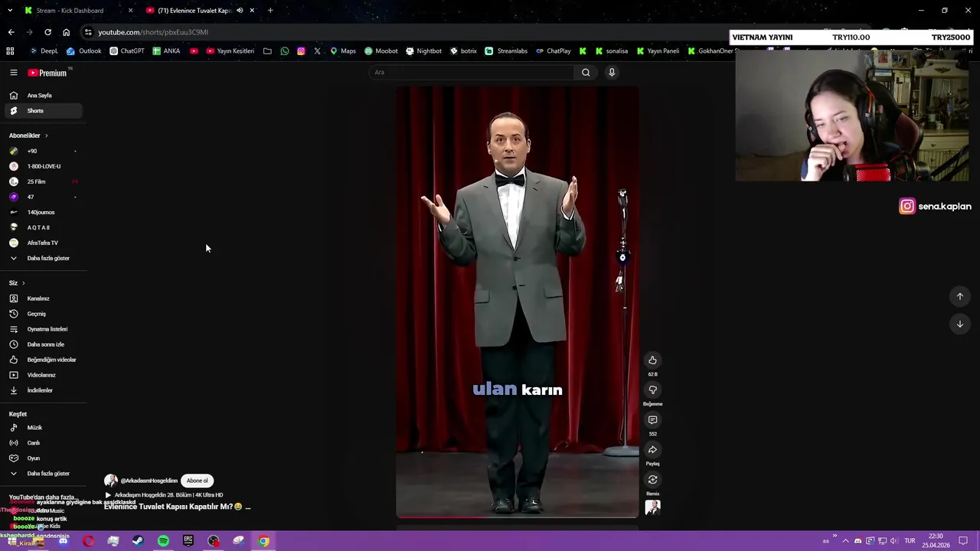This screenshot has width=980, height=551.
Task: Open Videolarınız in sidebar
Action: [x=42, y=375]
